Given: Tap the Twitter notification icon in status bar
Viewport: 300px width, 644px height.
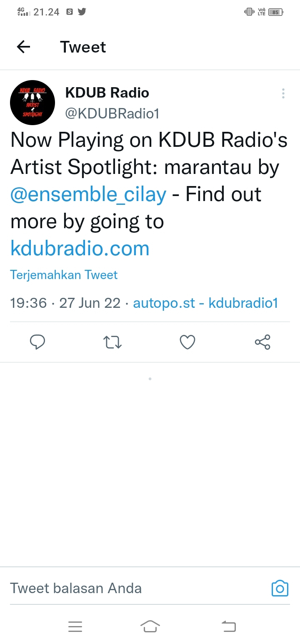Looking at the screenshot, I should pos(82,12).
